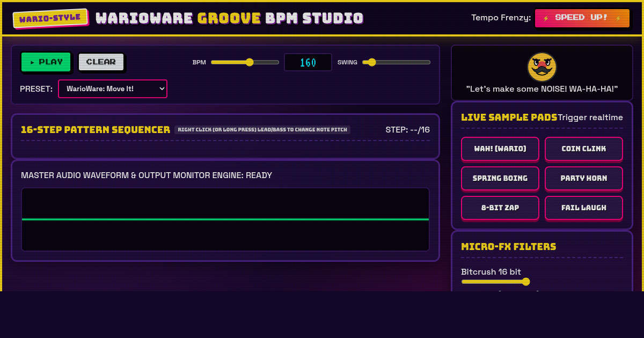644x338 pixels.
Task: Trigger the WAH! (WARIO) sample pad
Action: click(500, 149)
